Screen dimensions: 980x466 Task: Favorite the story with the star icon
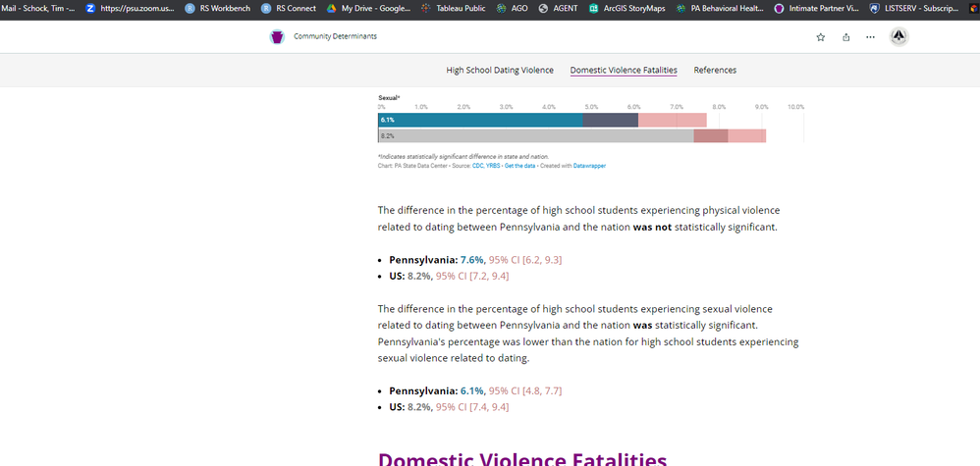tap(821, 37)
